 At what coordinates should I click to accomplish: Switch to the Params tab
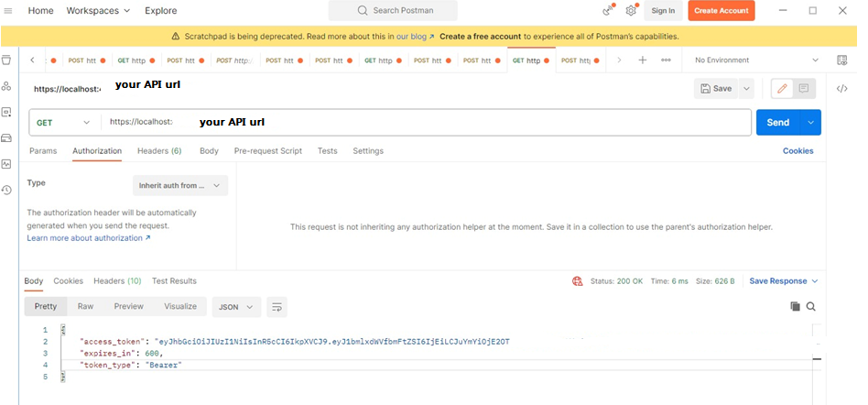coord(43,150)
